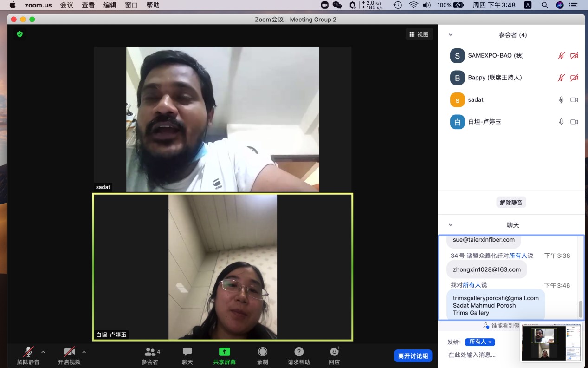This screenshot has height=368, width=588.
Task: Click the chat bubble icon in toolbar
Action: click(x=187, y=352)
